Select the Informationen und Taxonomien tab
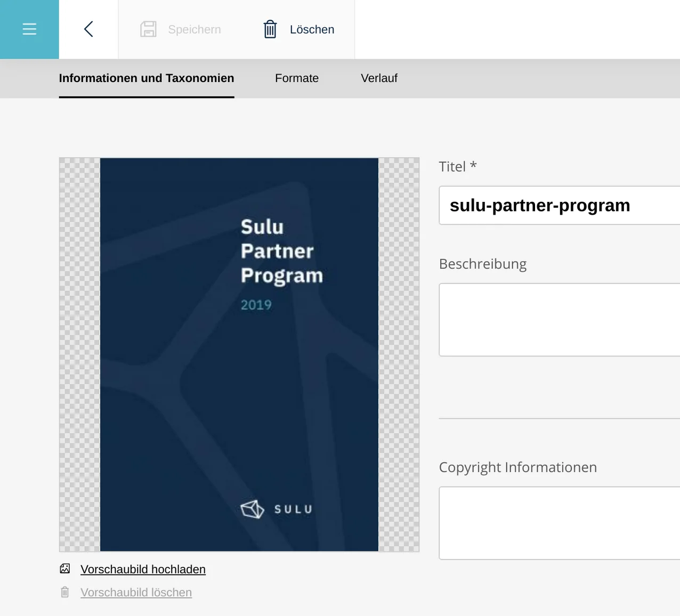 pyautogui.click(x=147, y=78)
